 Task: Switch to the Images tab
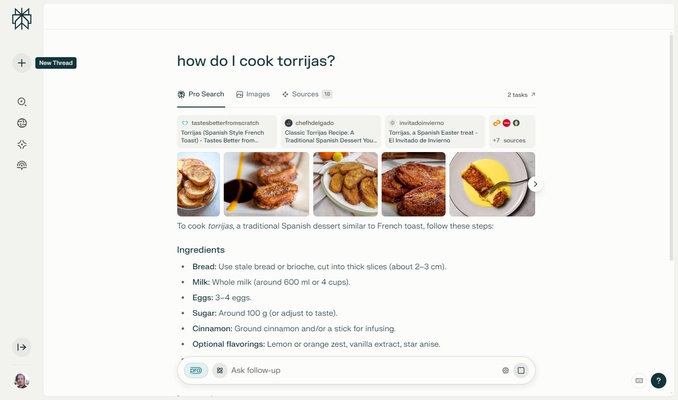click(x=253, y=94)
